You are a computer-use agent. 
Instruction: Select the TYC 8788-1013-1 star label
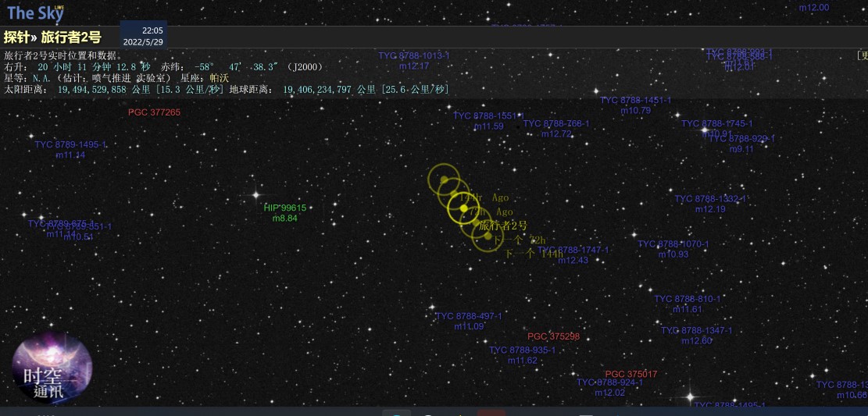(414, 56)
